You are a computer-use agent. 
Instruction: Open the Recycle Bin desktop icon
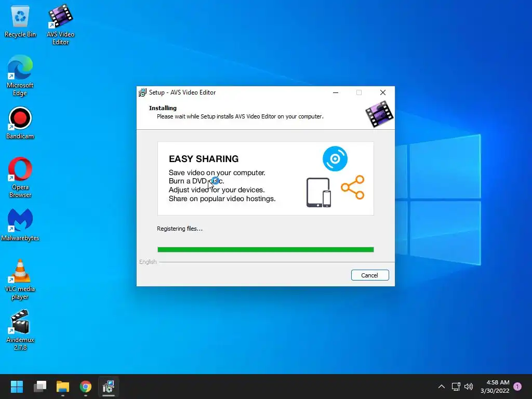[20, 21]
